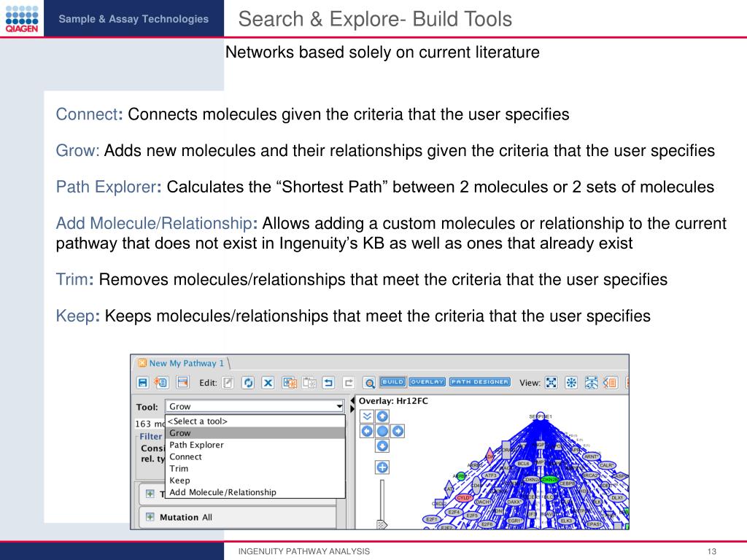Click the OVERLAY button
The width and height of the screenshot is (747, 560).
[427, 382]
